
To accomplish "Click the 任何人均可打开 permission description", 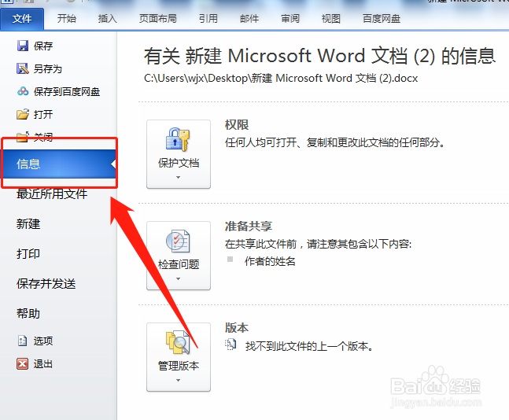I will click(x=335, y=142).
